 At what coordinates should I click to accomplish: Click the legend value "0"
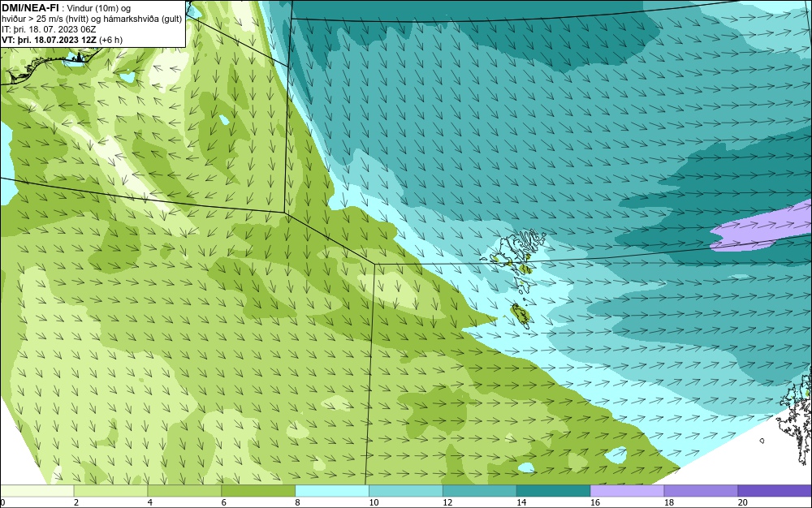click(x=2, y=502)
